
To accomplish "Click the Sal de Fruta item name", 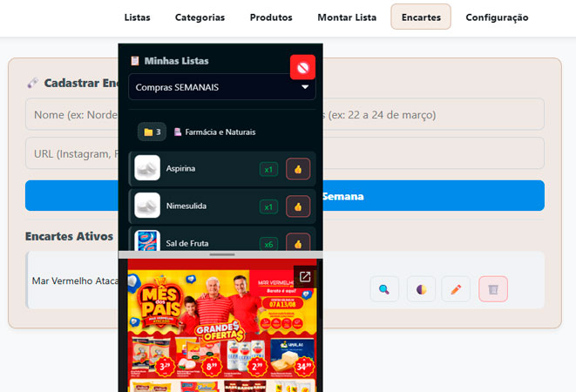I will (x=187, y=243).
